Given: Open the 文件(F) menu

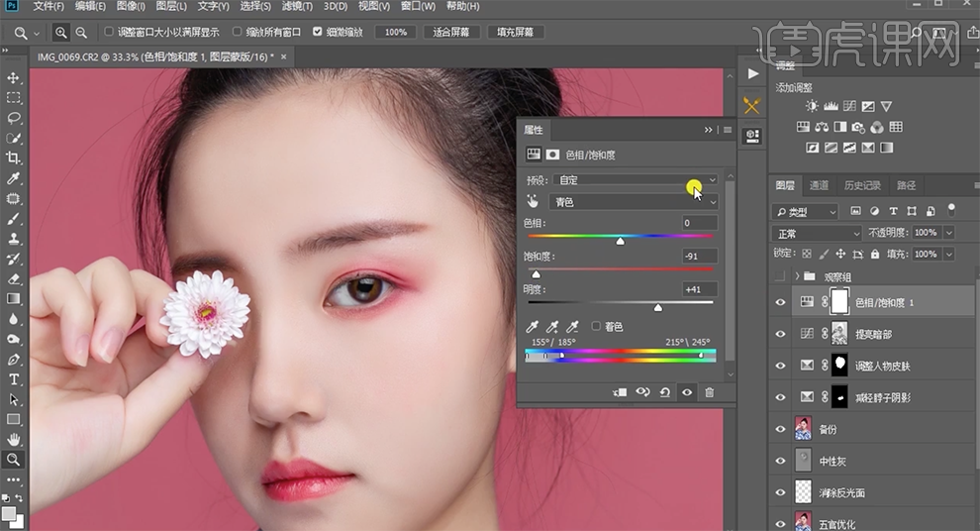Looking at the screenshot, I should pos(49,6).
